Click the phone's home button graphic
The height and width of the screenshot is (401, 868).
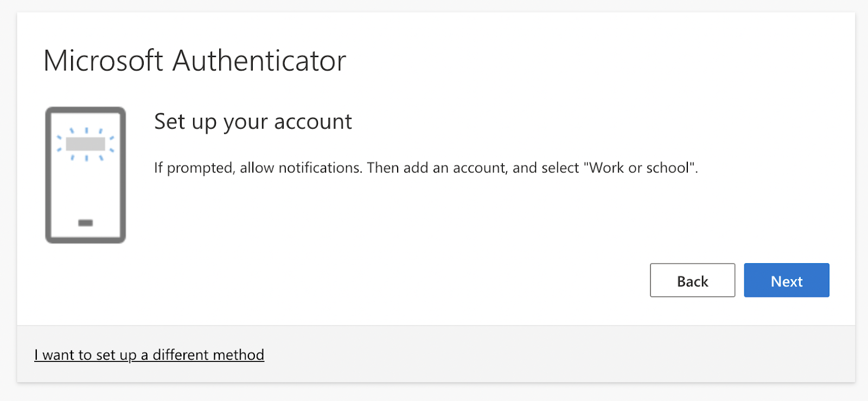pos(86,222)
